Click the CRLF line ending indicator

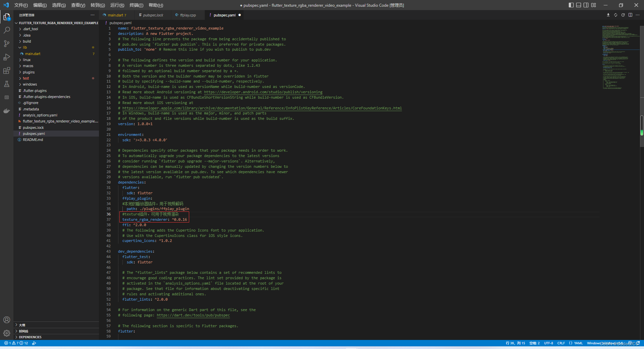[x=561, y=343]
